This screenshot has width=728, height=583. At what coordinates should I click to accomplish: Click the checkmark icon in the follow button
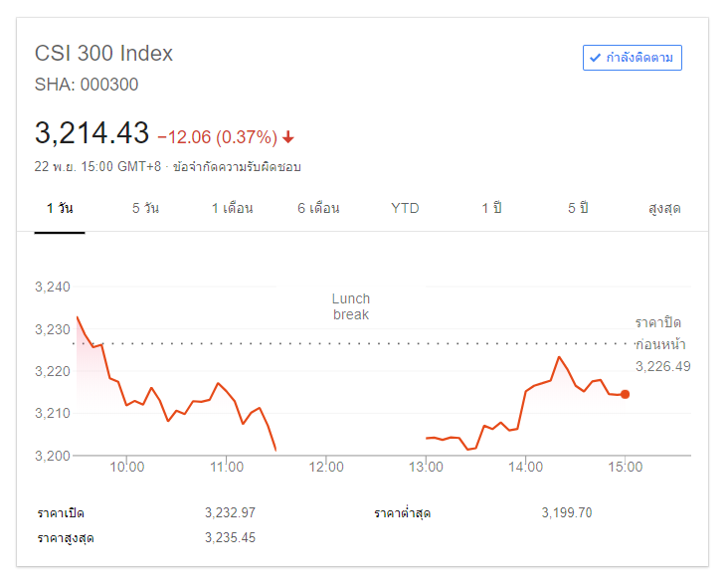tap(595, 58)
